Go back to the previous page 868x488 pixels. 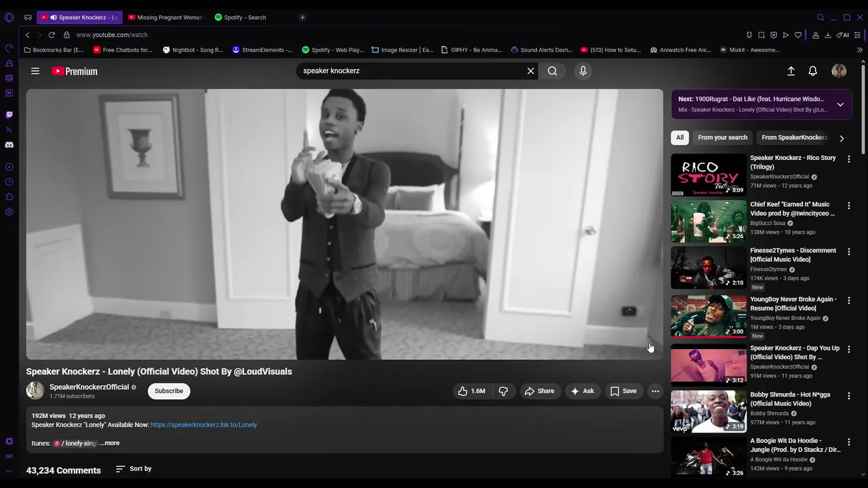click(x=28, y=35)
